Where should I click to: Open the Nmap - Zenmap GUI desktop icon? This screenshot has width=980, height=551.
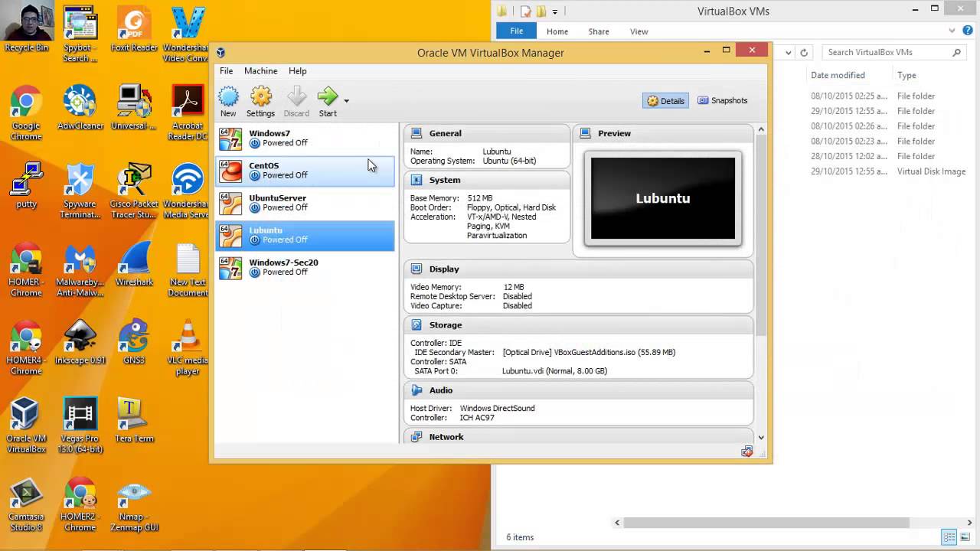(x=134, y=504)
